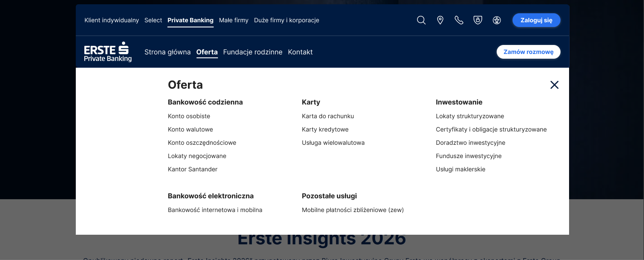Click the Oferta panel title
The image size is (644, 260).
185,85
